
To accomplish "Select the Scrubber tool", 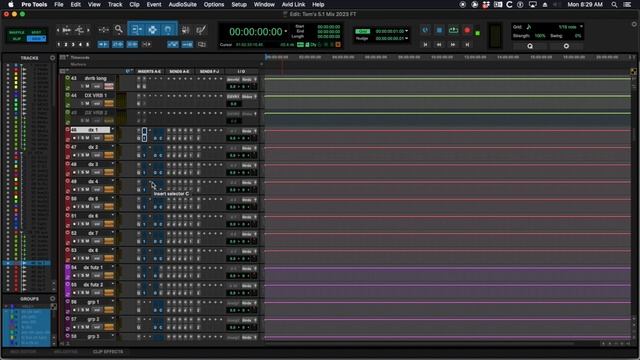I will click(x=185, y=29).
